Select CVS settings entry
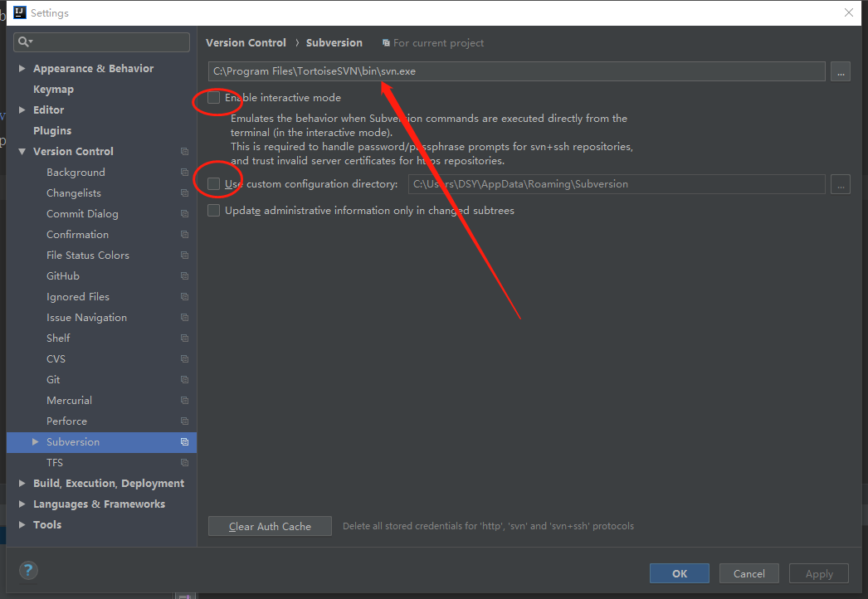 (x=56, y=358)
